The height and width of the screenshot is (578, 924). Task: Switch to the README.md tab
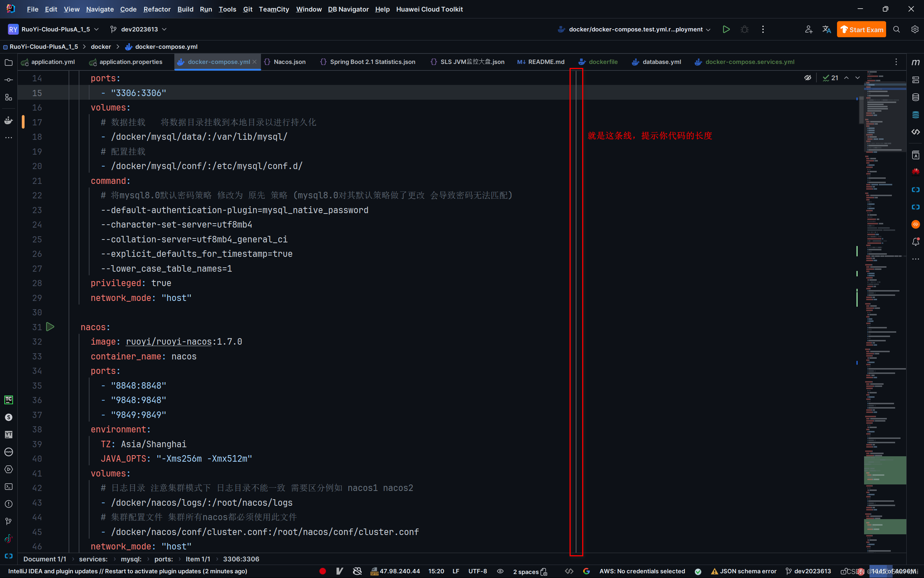tap(541, 62)
